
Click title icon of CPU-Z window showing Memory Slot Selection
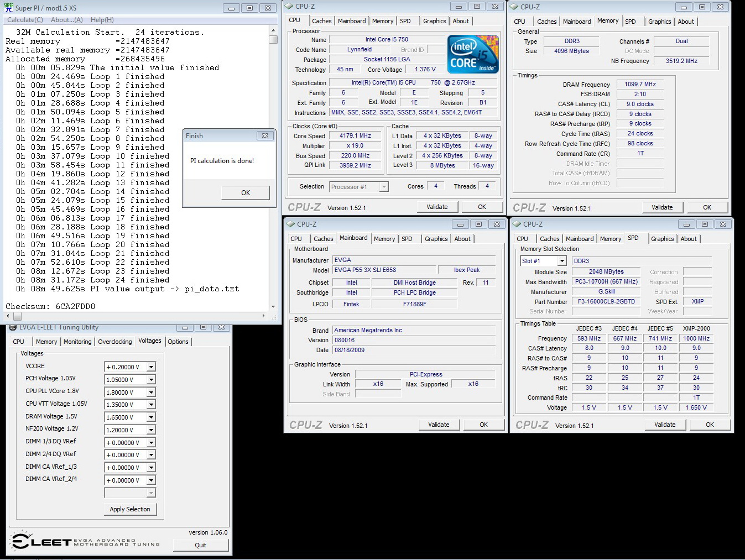[x=517, y=224]
